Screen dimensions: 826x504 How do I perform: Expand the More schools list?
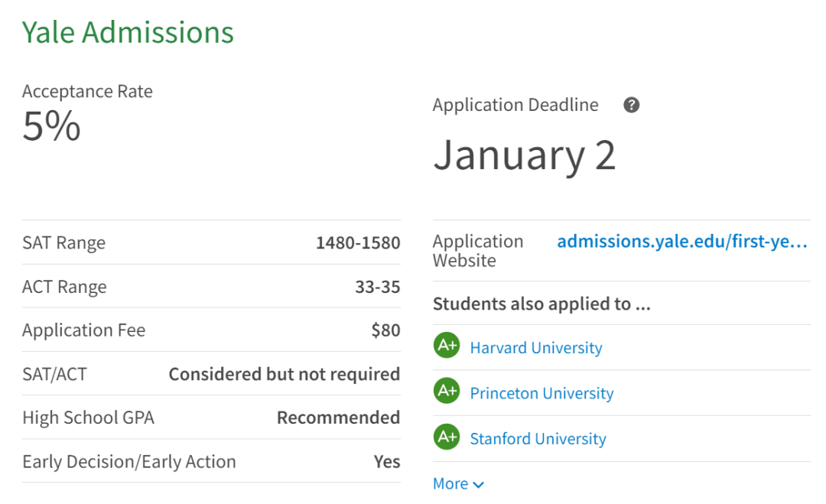(x=458, y=484)
